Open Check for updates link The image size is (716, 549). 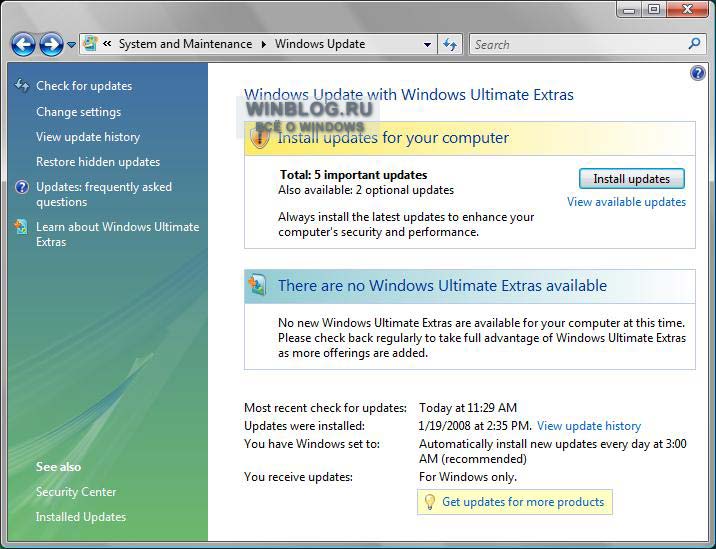click(84, 86)
